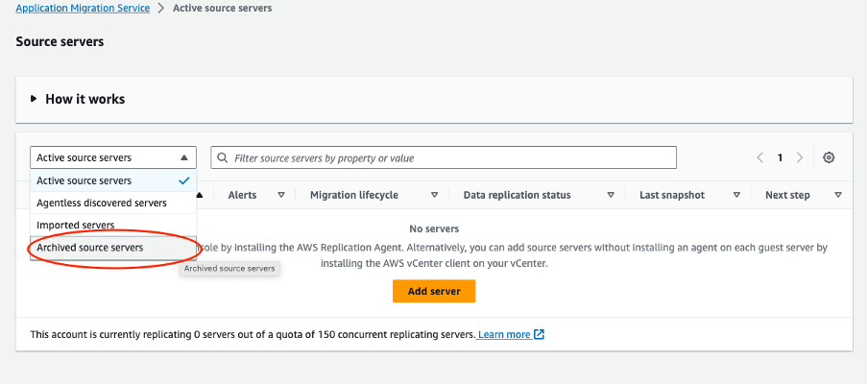Screen dimensions: 868x384
Task: Click the Add server button
Action: [434, 291]
